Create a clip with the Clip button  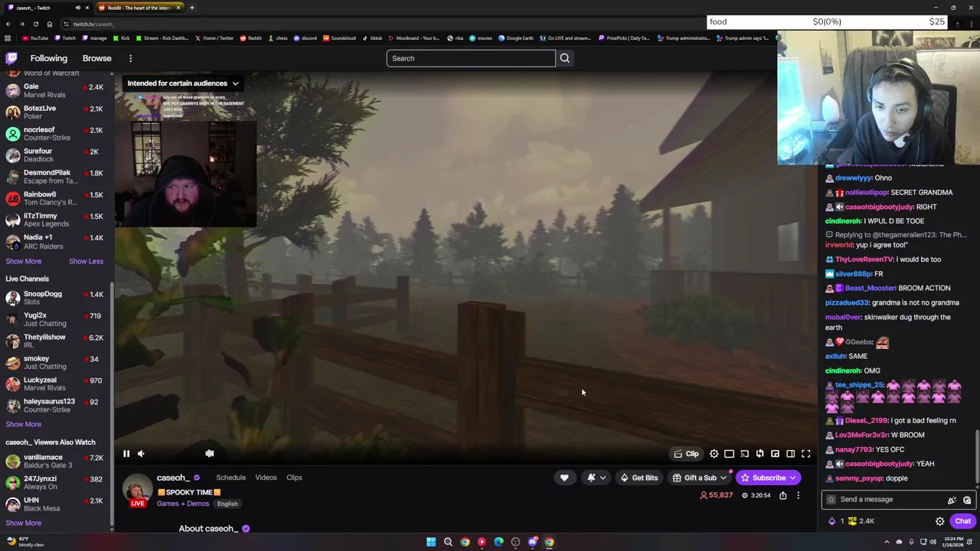coord(686,454)
